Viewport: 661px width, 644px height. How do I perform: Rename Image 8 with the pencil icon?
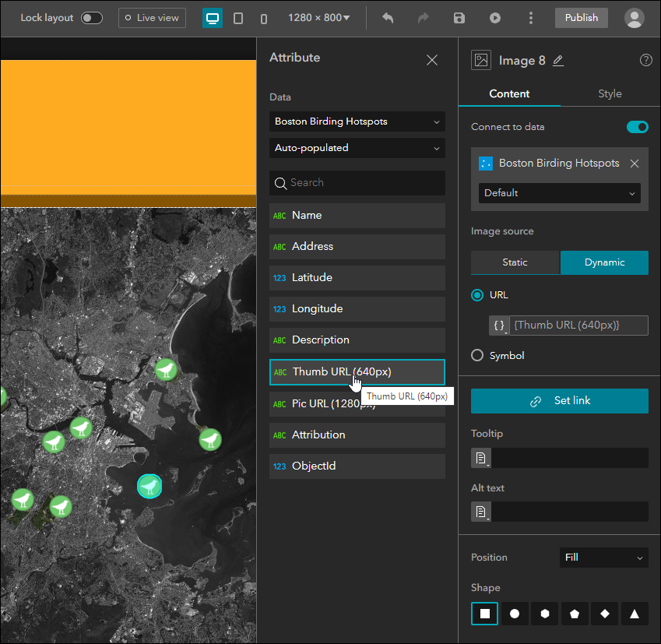558,61
